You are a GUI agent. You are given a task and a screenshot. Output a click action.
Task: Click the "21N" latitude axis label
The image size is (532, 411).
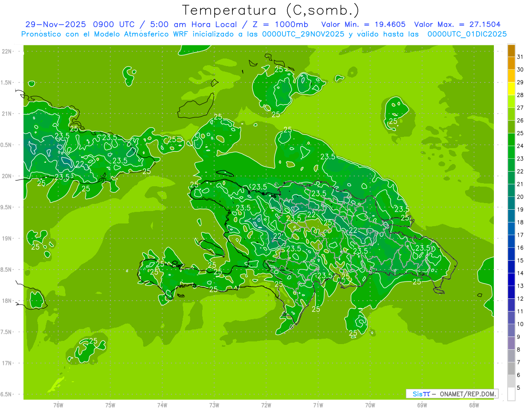pyautogui.click(x=7, y=114)
